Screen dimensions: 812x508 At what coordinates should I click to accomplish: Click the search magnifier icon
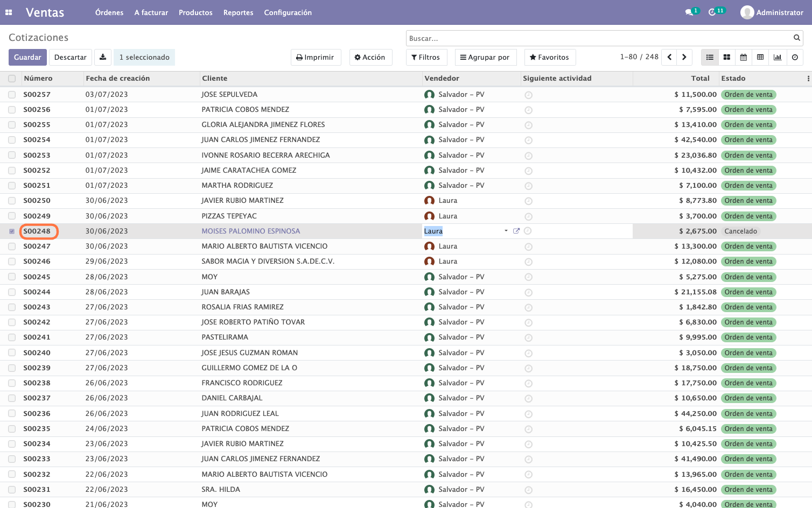tap(796, 38)
